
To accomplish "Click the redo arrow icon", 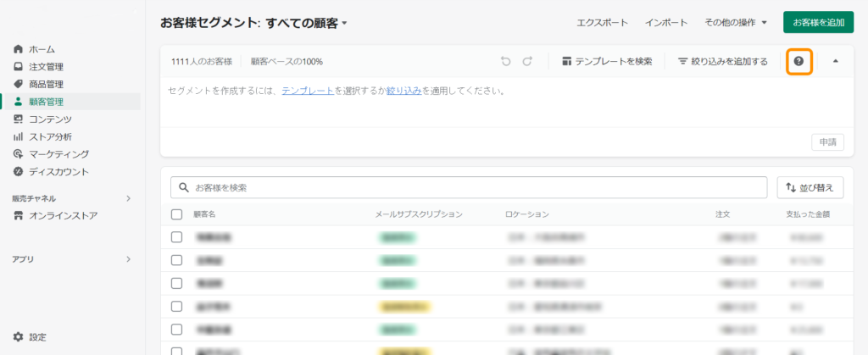I will pyautogui.click(x=527, y=61).
